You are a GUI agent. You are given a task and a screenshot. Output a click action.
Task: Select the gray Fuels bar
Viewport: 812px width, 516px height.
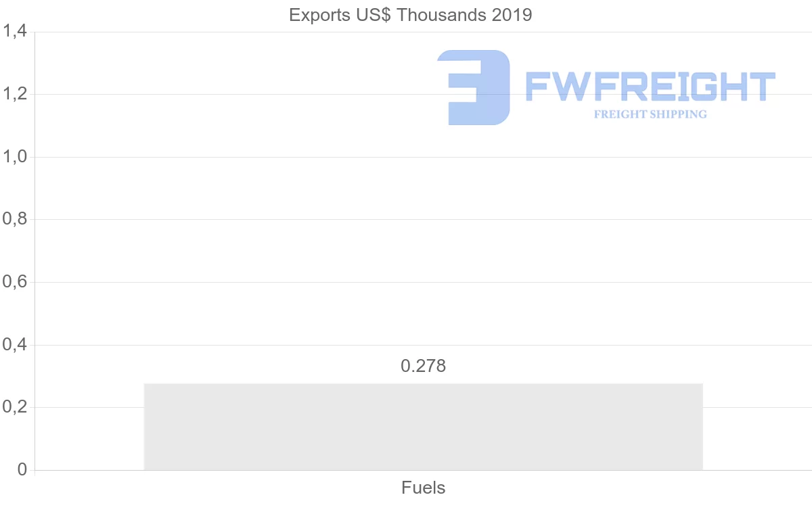(423, 427)
